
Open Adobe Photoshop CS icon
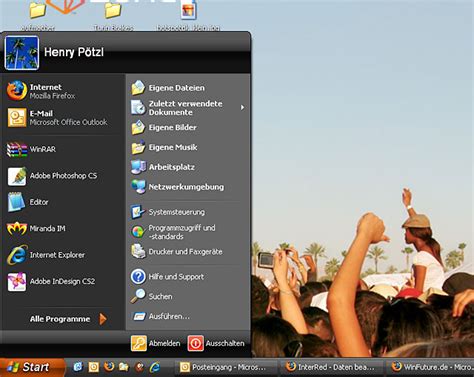coord(17,176)
